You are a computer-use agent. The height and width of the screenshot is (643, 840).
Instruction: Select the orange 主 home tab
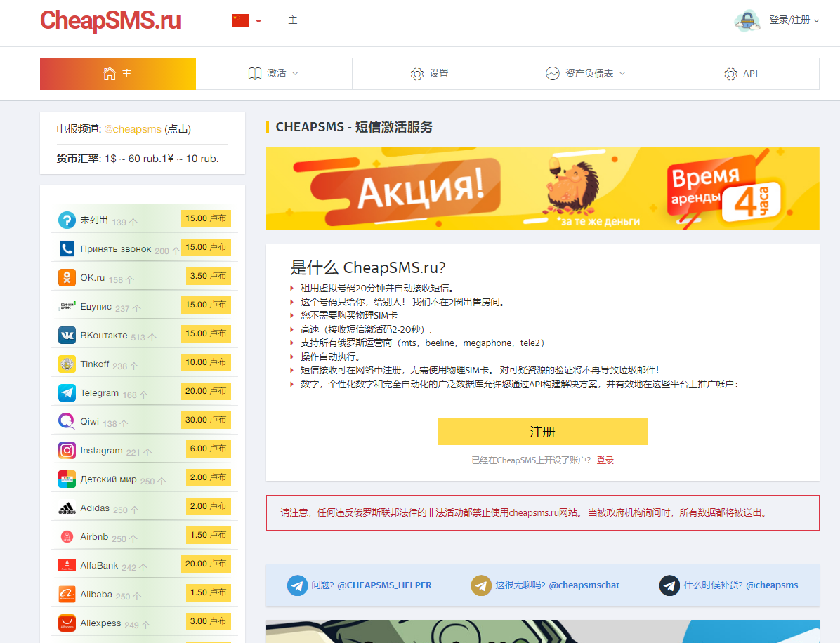(118, 74)
